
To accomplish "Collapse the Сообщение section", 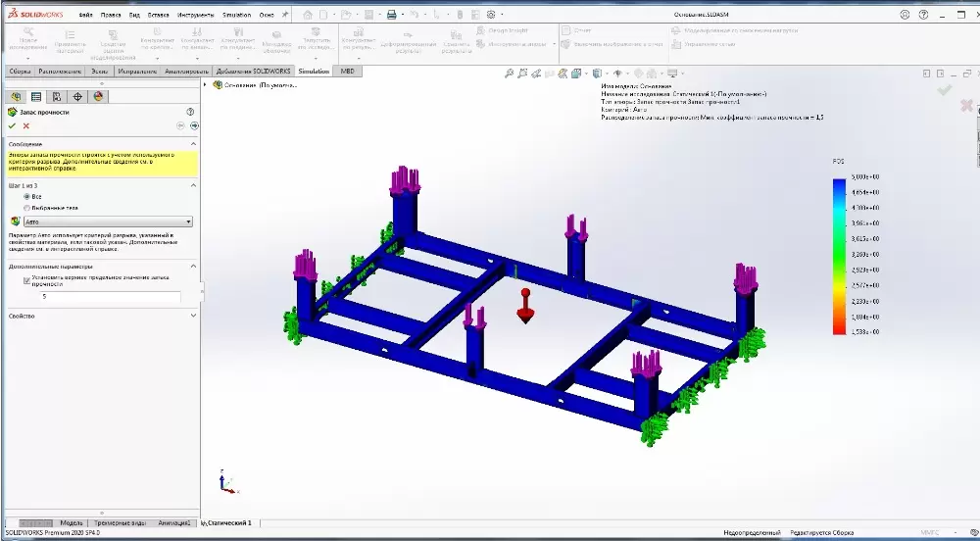I will tap(193, 144).
